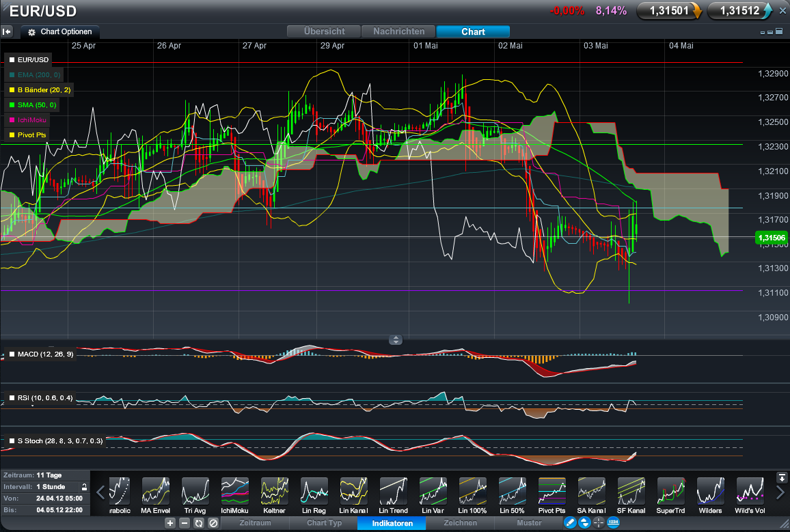Add the Lin Trend indicator

[393, 491]
